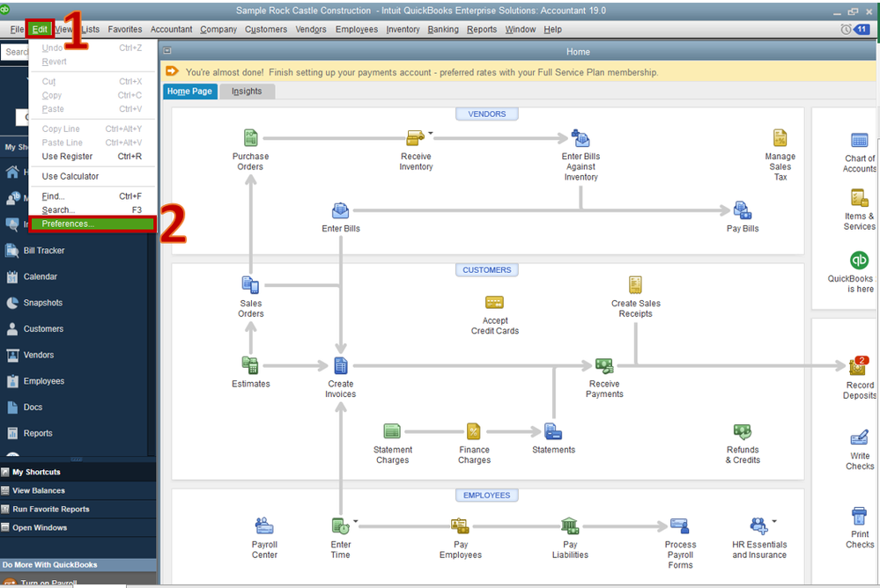
Task: Expand the Enter Time dropdown arrow
Action: [355, 521]
